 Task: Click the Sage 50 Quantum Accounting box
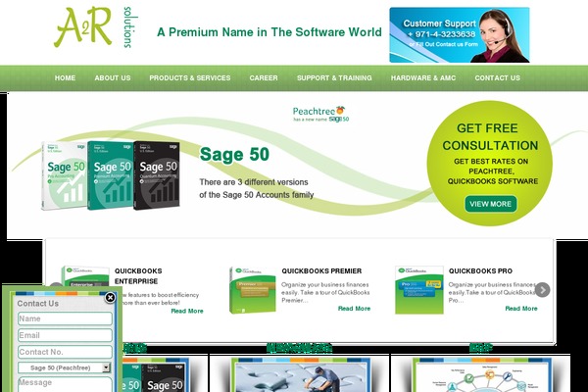157,175
